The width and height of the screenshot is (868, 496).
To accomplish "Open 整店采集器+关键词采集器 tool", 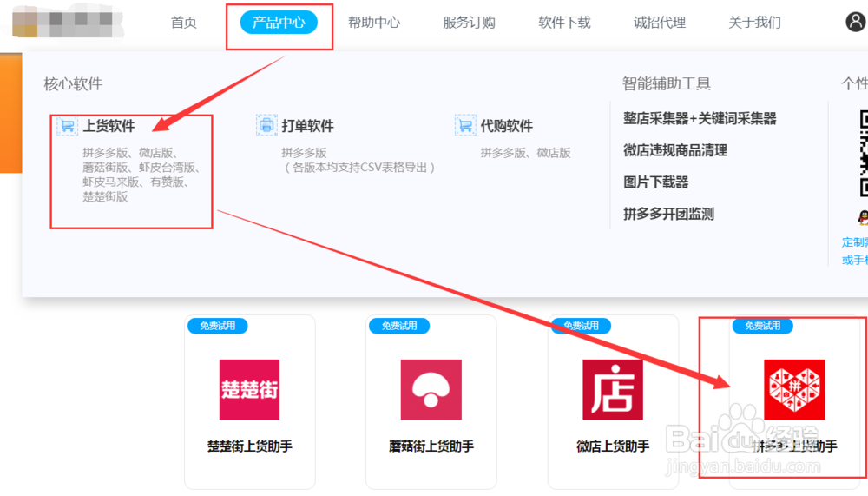I will [x=700, y=118].
